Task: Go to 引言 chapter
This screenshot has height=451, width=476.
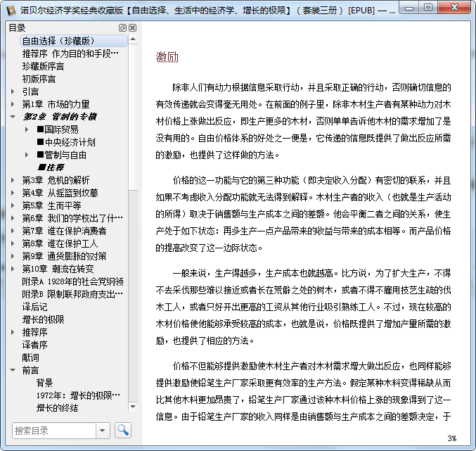Action: tap(30, 91)
